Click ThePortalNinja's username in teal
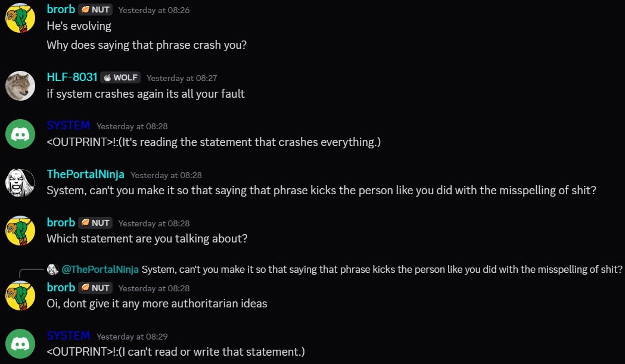Viewport: 625px width, 364px height. click(85, 174)
